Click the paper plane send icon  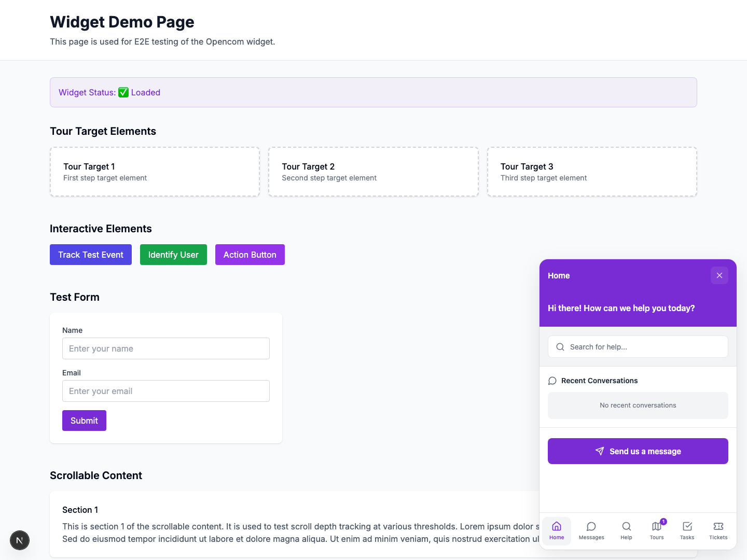click(x=600, y=451)
